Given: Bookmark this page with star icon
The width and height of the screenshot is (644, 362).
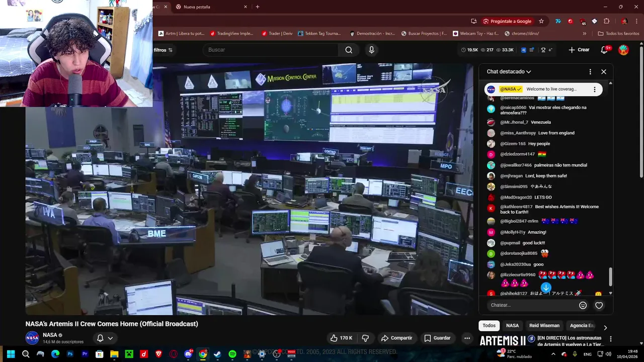Looking at the screenshot, I should click(541, 21).
